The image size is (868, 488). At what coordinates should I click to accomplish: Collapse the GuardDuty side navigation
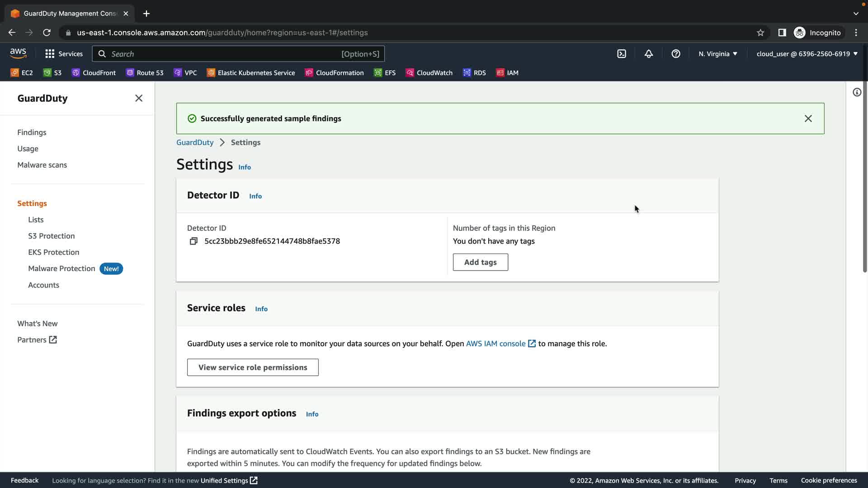click(139, 99)
